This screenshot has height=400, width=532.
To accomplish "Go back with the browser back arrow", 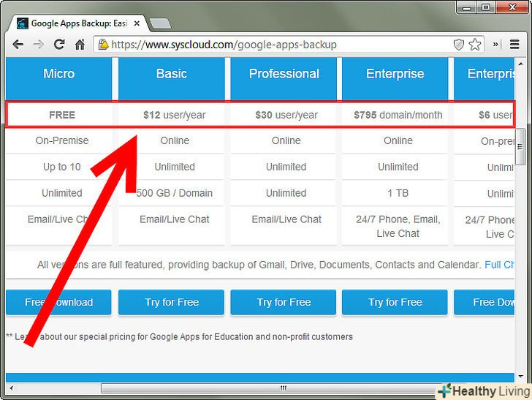I will point(18,45).
